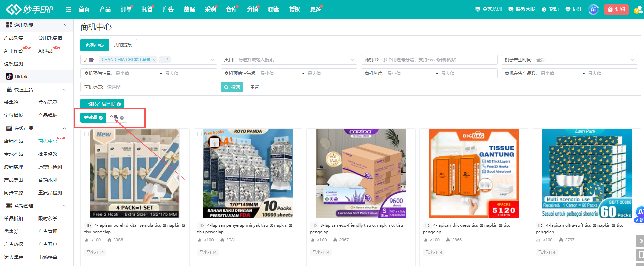Image resolution: width=644 pixels, height=266 pixels.
Task: Focus the 商机ID input field
Action: click(429, 60)
